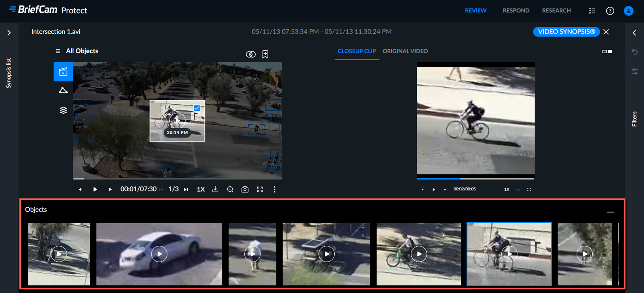Viewport: 644px width, 293px height.
Task: Play the white car object thumbnail
Action: (x=159, y=254)
